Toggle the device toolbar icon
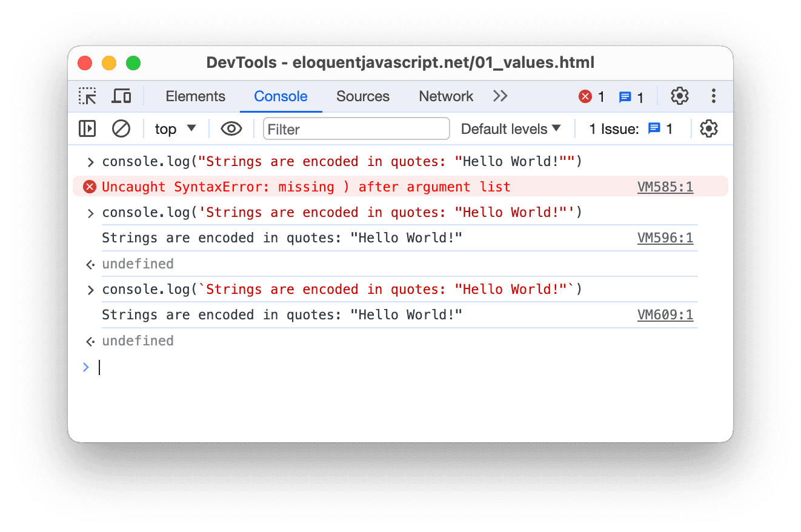The height and width of the screenshot is (532, 801). [x=121, y=96]
